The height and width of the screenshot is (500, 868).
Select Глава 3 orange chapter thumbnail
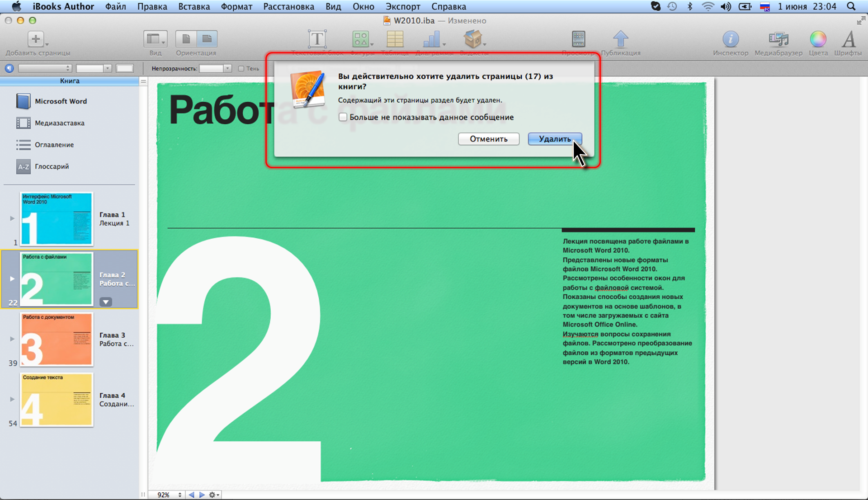[57, 339]
